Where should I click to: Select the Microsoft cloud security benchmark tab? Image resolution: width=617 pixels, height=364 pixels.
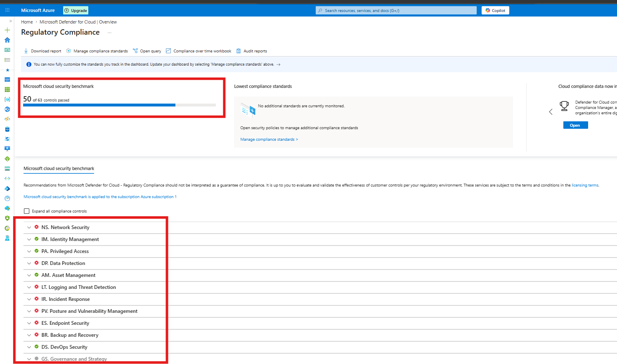pyautogui.click(x=59, y=168)
